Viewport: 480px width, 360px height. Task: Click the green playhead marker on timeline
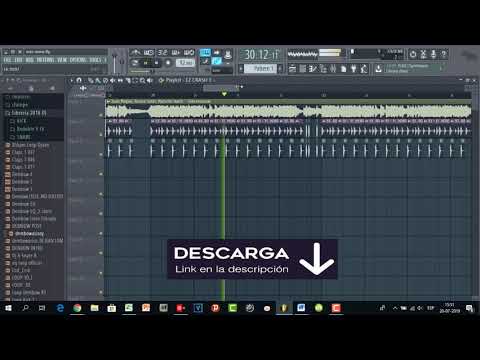coord(224,95)
